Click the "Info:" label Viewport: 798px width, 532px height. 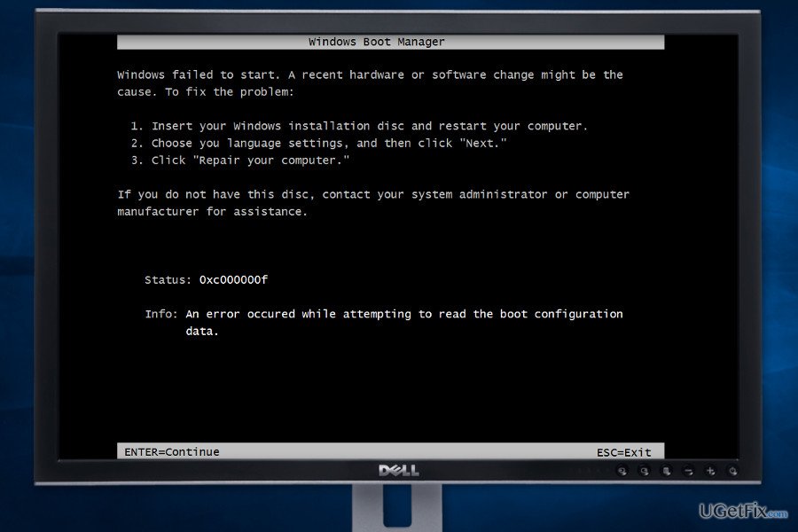pyautogui.click(x=161, y=314)
